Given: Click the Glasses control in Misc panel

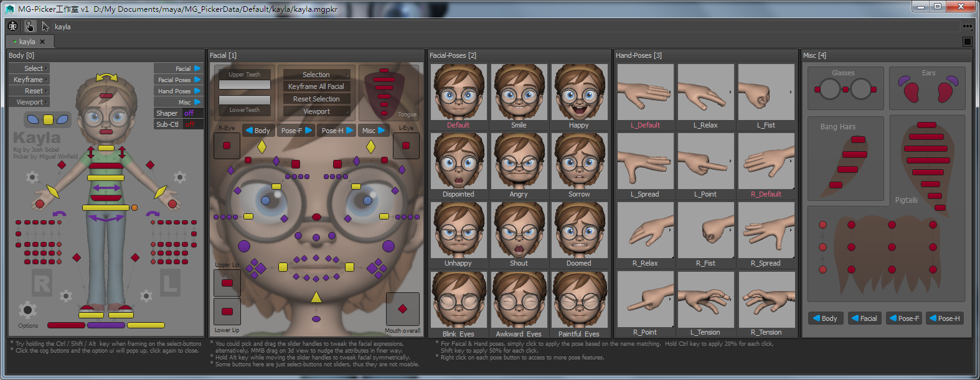Looking at the screenshot, I should [845, 90].
